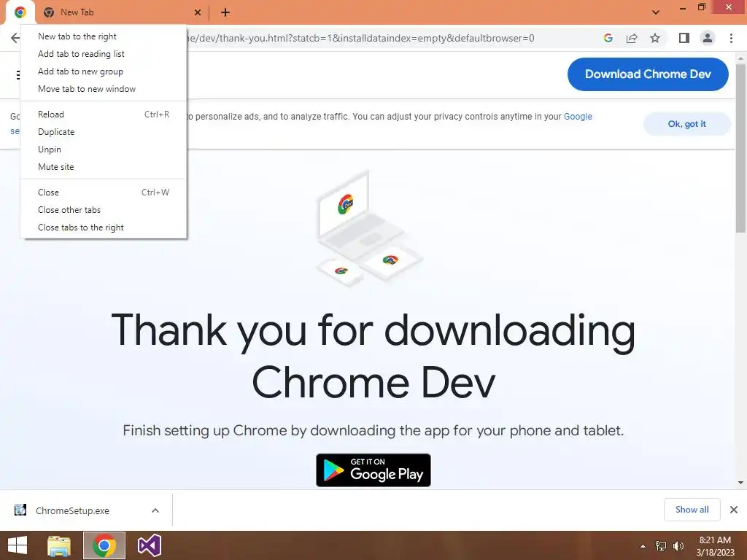Open the profile avatar menu
Viewport: 747px width, 560px height.
(x=708, y=38)
